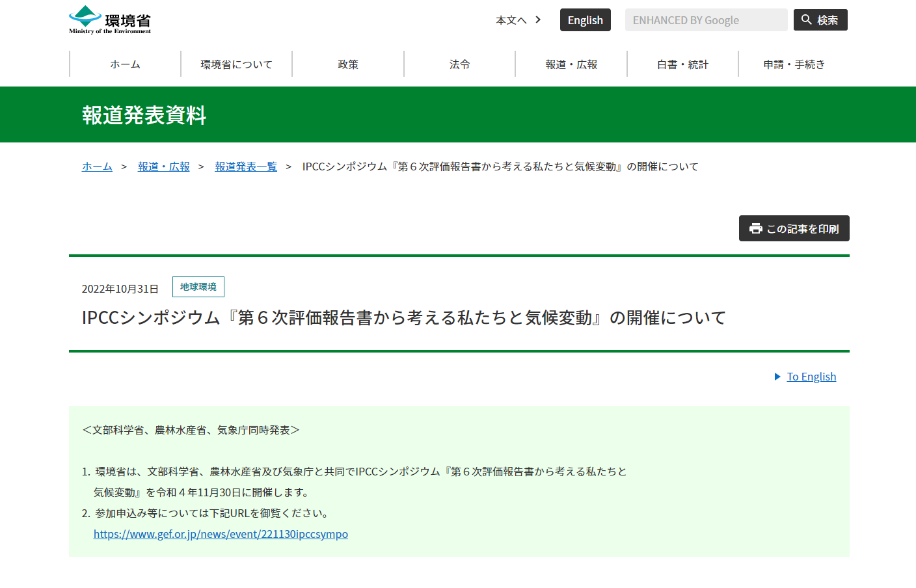Select 申請・手続き navigation item
This screenshot has width=916, height=588.
(794, 64)
